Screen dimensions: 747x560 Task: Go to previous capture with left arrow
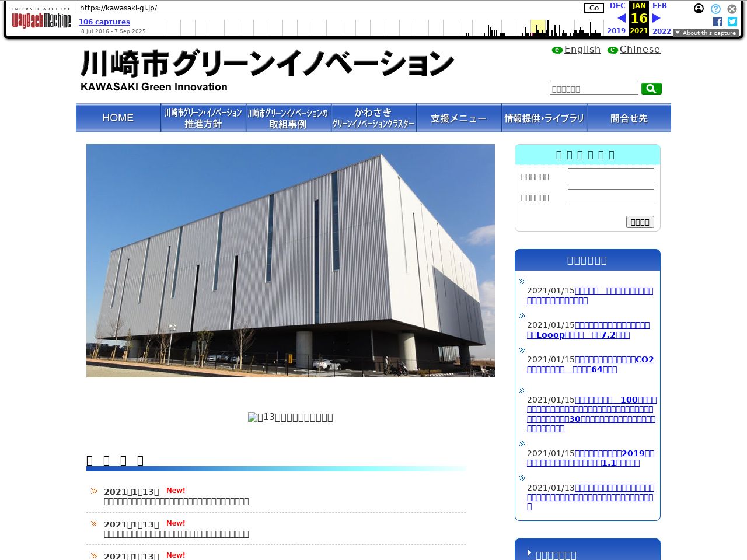click(x=621, y=18)
